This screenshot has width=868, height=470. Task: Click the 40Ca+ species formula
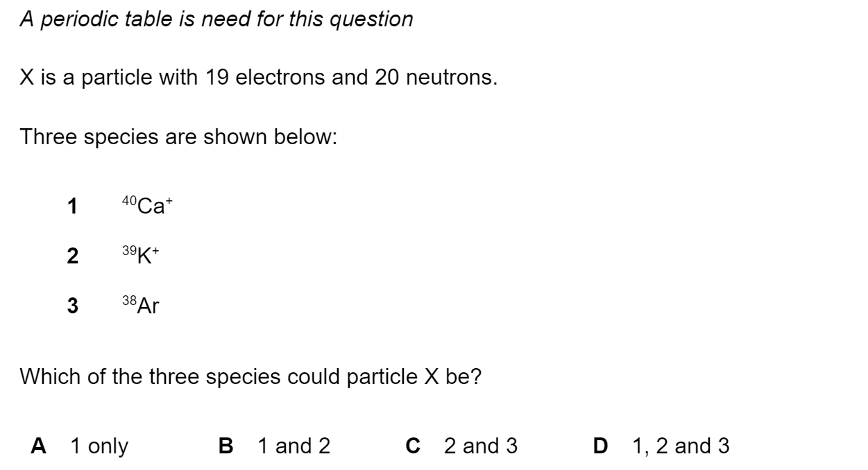(x=146, y=204)
